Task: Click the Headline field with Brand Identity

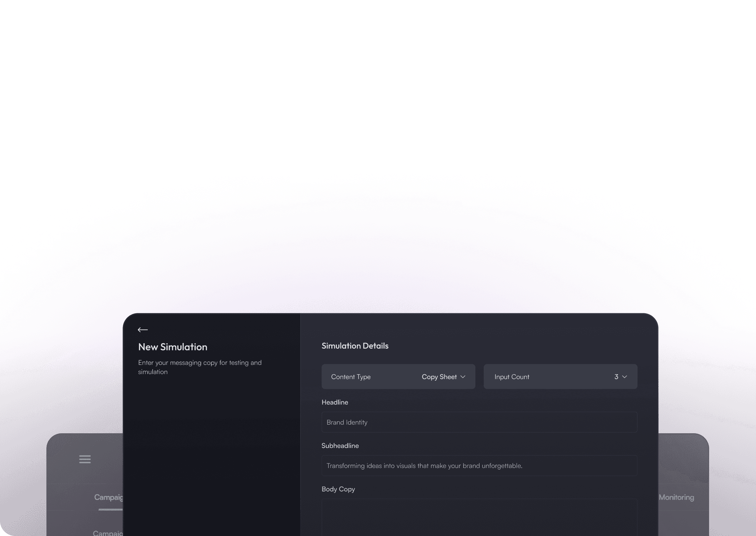Action: pyautogui.click(x=479, y=422)
